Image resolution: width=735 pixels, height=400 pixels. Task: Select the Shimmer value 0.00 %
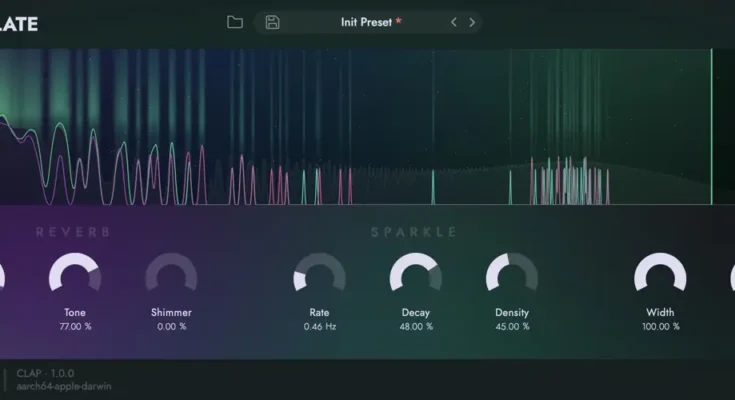click(172, 326)
